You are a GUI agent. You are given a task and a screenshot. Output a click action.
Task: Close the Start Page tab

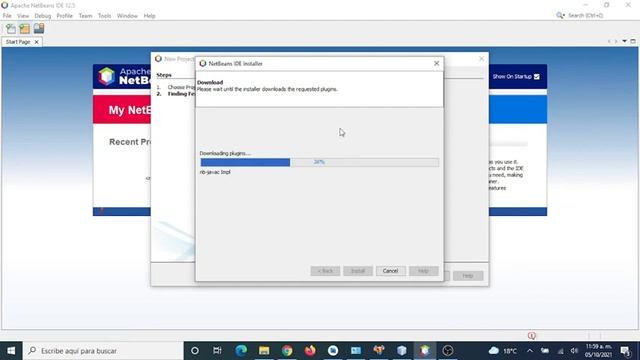(36, 42)
